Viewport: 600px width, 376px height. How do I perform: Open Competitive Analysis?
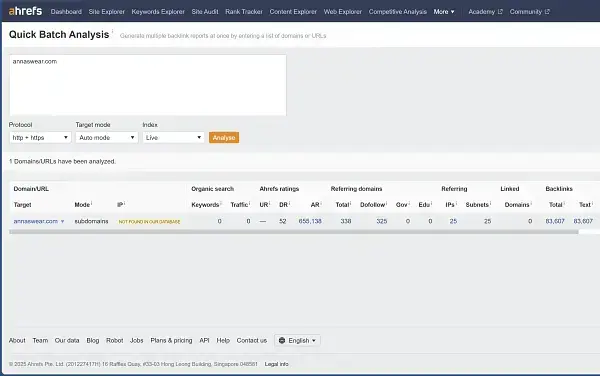(398, 12)
